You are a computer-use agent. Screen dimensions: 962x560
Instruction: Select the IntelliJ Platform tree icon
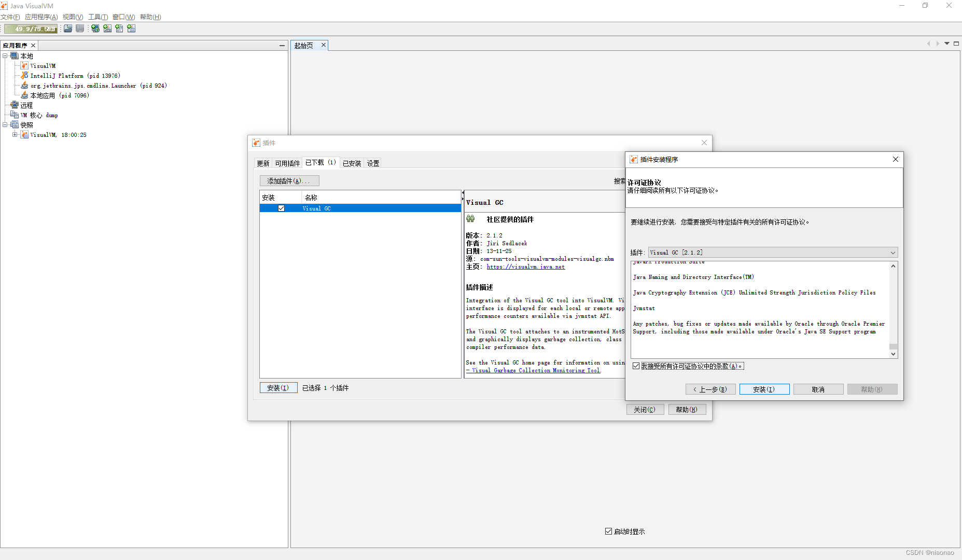24,76
